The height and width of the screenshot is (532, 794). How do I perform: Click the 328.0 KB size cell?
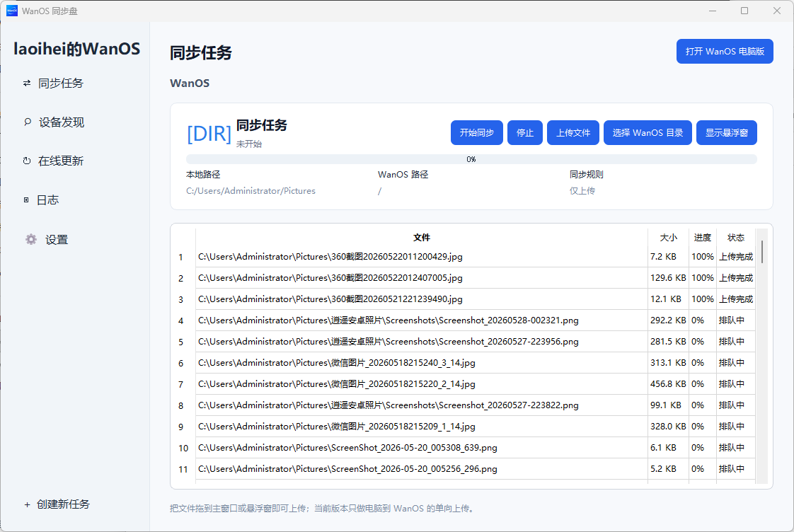[669, 427]
